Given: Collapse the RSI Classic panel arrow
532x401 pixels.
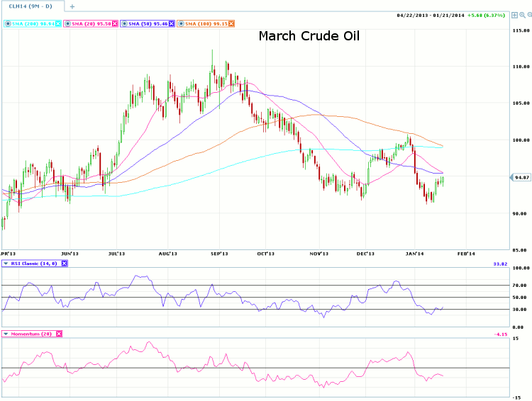Looking at the screenshot, I should [6, 263].
